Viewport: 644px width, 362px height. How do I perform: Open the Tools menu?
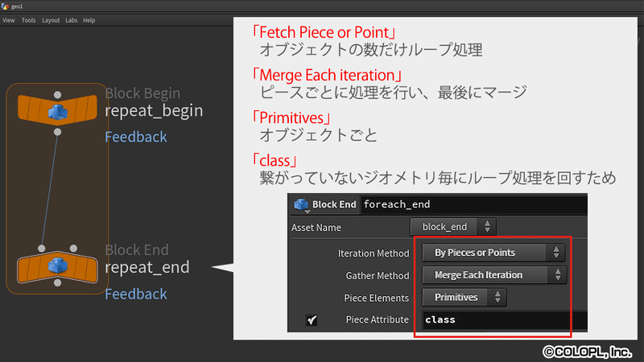(x=28, y=20)
